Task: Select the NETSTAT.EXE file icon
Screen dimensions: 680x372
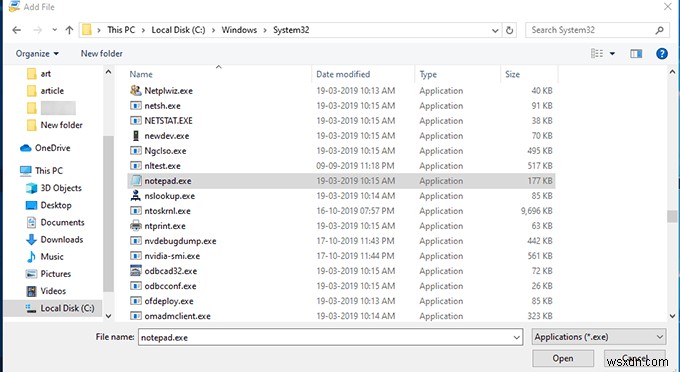Action: pos(136,121)
